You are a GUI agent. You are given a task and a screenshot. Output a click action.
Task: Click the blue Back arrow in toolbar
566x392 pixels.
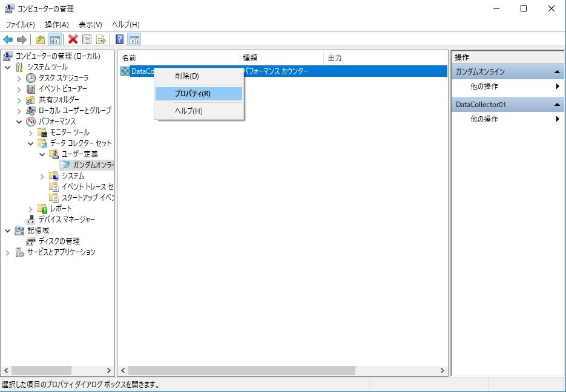click(8, 40)
